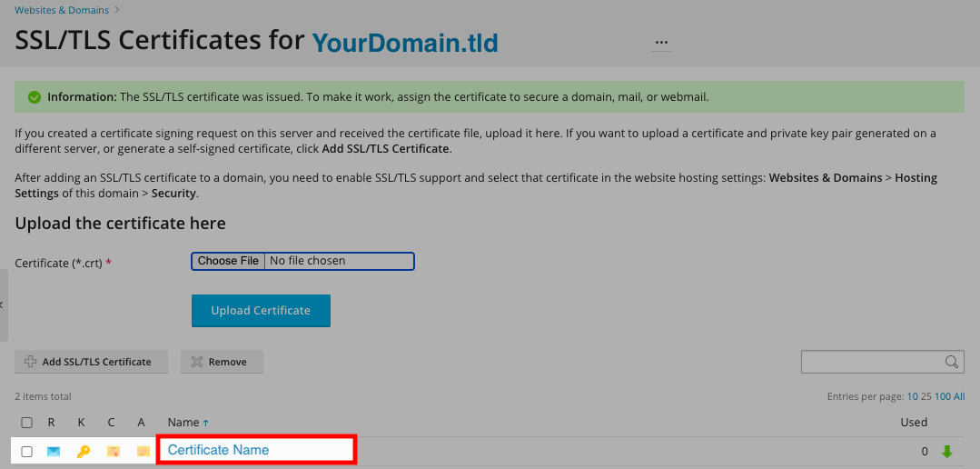This screenshot has height=469, width=980.
Task: Tick the select-all checkbox in the table header
Action: tap(27, 423)
